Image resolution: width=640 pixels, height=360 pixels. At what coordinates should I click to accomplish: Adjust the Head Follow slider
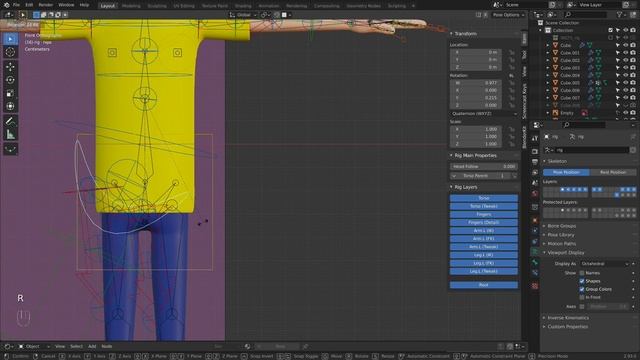pyautogui.click(x=484, y=167)
